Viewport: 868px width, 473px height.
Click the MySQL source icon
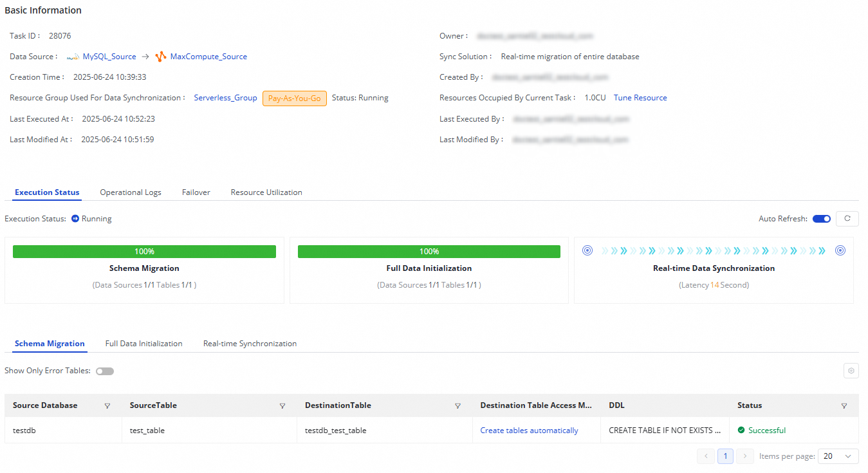[x=73, y=57]
